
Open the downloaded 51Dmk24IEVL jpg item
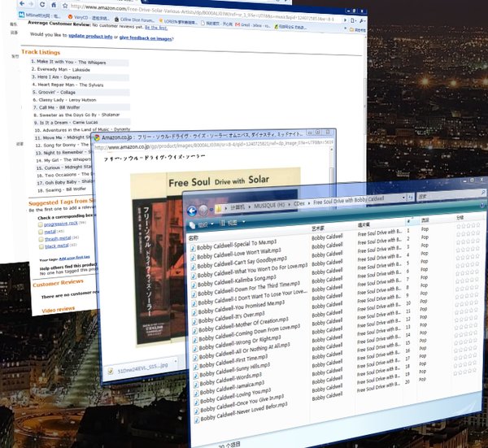[x=138, y=368]
